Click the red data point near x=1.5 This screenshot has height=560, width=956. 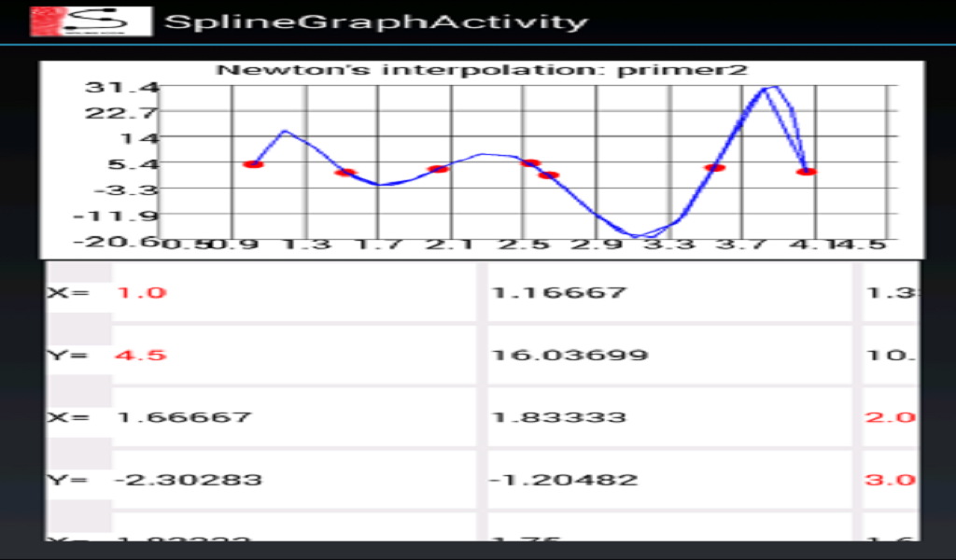coord(345,173)
